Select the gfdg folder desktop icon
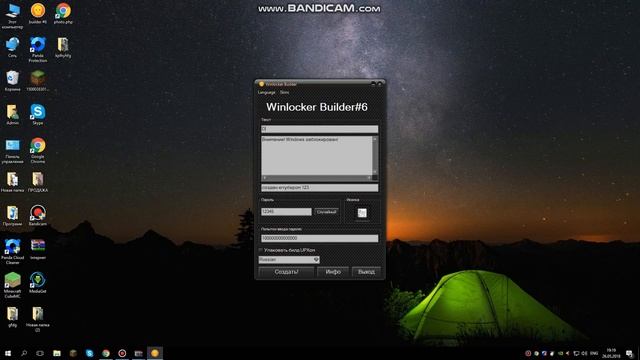The image size is (640, 360). [12, 317]
